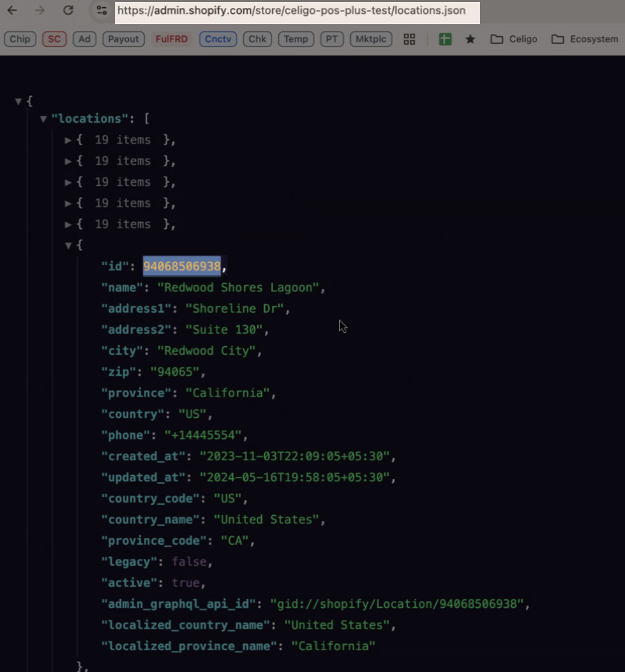This screenshot has width=625, height=672.
Task: Click the "94065" zip value
Action: click(x=175, y=372)
